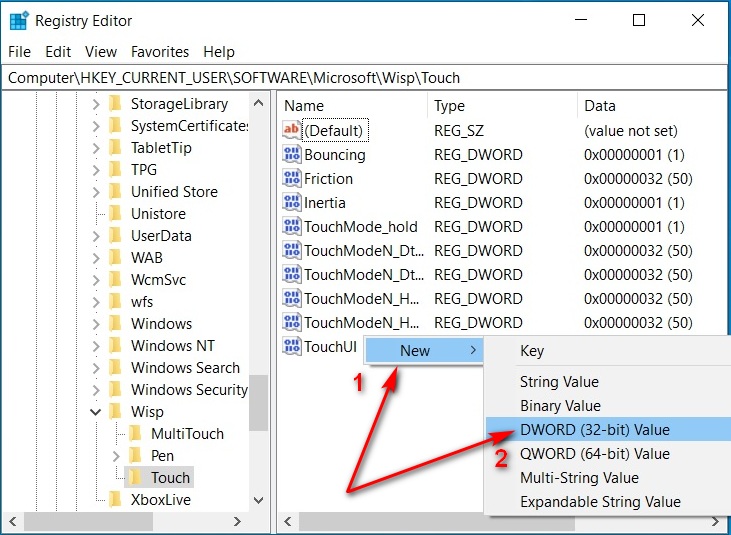
Task: Expand the Windows Security key
Action: pyautogui.click(x=96, y=390)
